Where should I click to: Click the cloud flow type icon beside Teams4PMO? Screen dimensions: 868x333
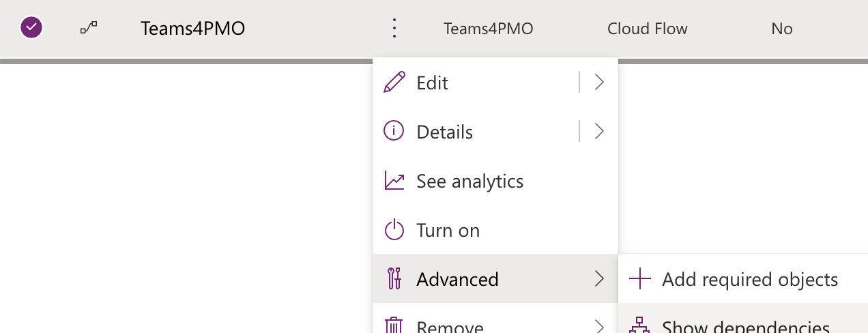[x=89, y=28]
